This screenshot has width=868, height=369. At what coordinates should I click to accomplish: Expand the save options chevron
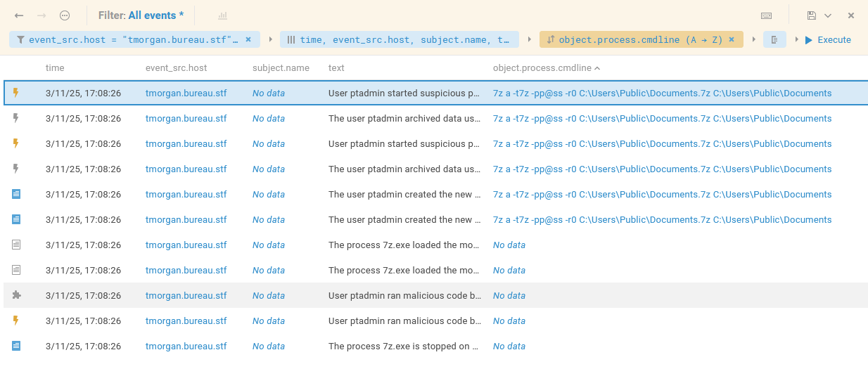[x=828, y=15]
